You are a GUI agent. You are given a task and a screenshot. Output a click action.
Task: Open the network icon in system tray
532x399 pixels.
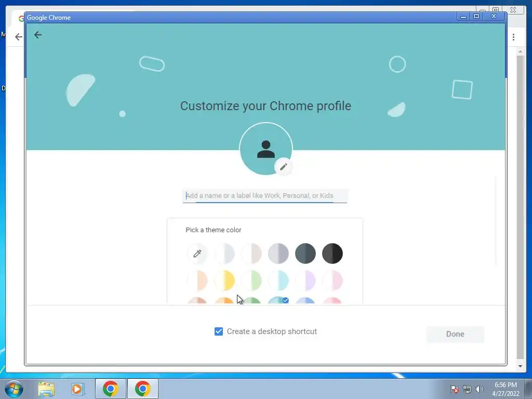pos(467,389)
